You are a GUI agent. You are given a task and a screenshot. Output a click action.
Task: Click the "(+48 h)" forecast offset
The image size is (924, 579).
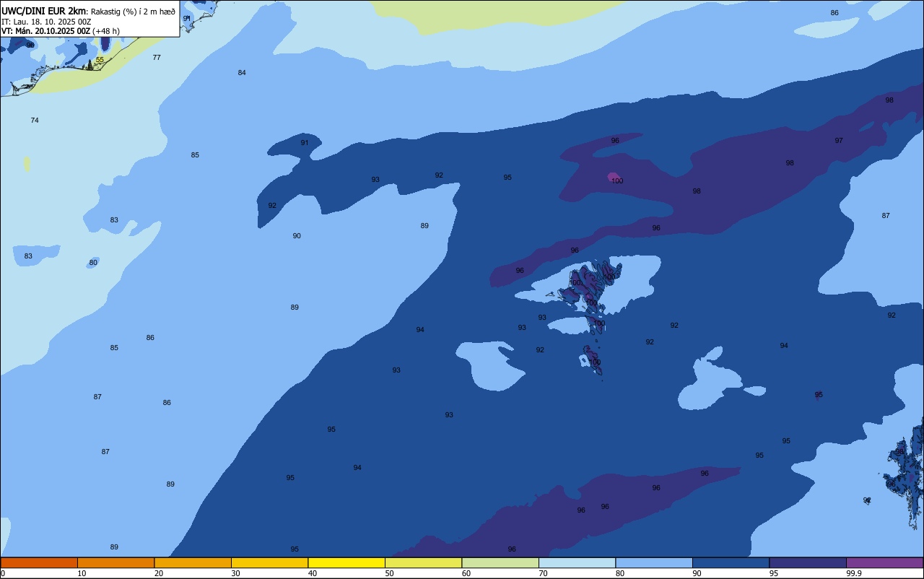(x=106, y=31)
